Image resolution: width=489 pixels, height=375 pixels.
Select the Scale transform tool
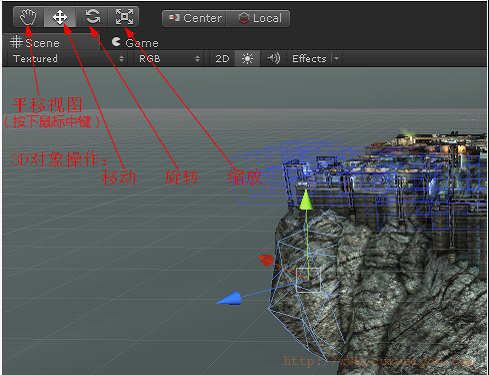click(123, 17)
